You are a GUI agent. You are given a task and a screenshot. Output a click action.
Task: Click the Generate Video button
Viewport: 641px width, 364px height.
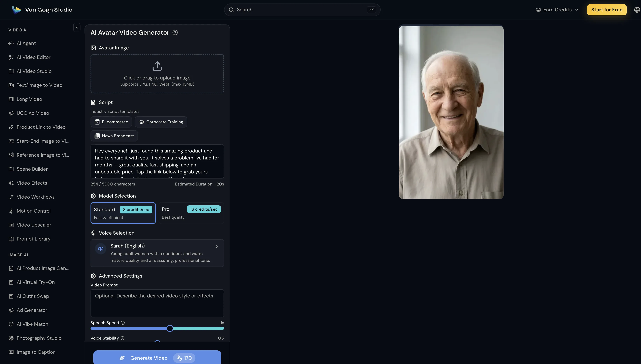[157, 358]
